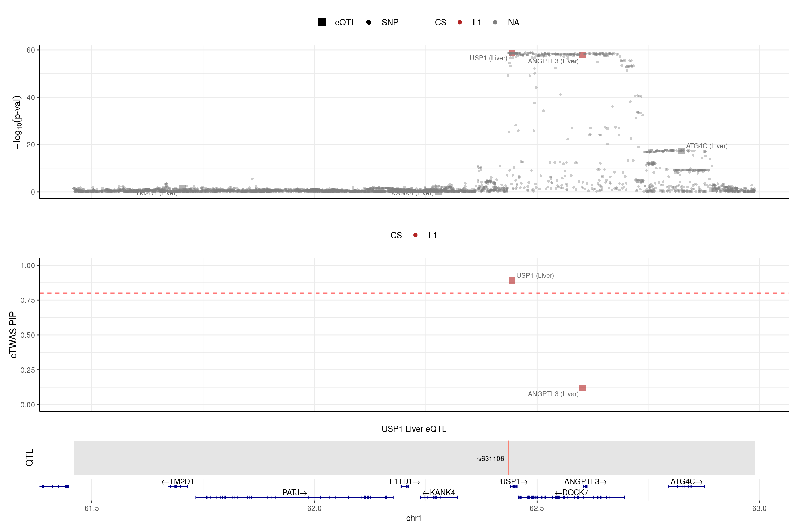This screenshot has width=798, height=532.
Task: Click ANGPTL3 (Liver) red square in p-value plot
Action: tap(582, 55)
